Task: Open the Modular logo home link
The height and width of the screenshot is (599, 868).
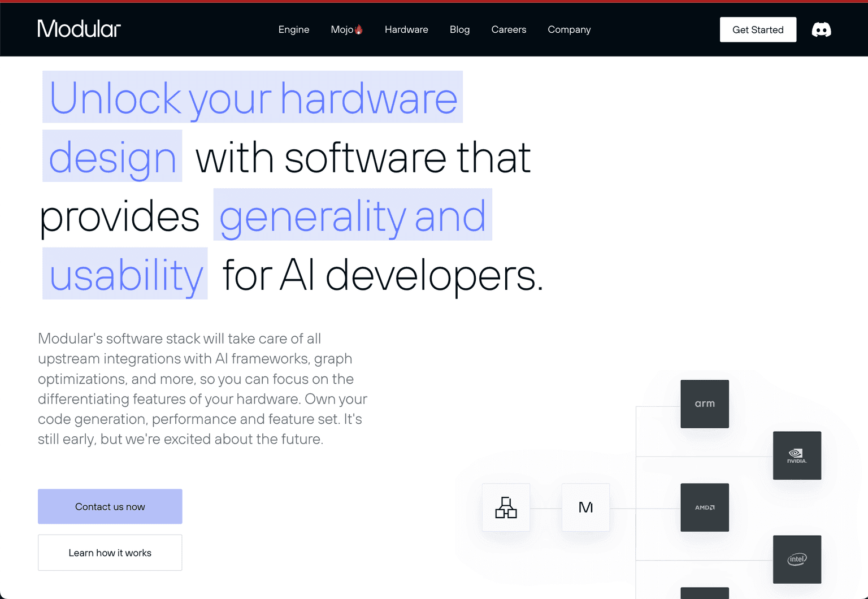Action: (79, 29)
